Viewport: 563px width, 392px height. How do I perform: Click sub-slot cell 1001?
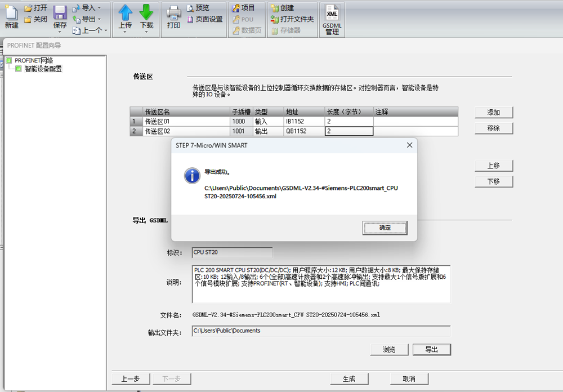pyautogui.click(x=242, y=131)
